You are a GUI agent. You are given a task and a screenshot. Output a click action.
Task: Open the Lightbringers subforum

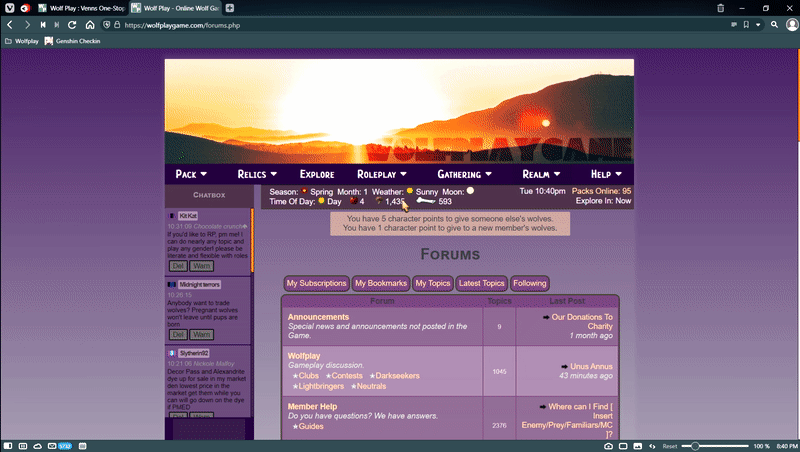tap(321, 386)
